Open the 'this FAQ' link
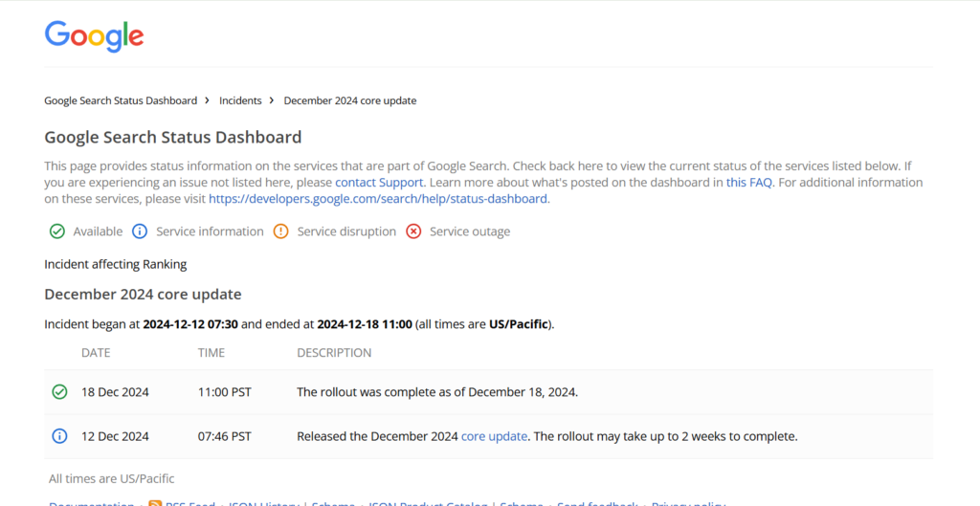Image resolution: width=980 pixels, height=506 pixels. click(x=748, y=183)
